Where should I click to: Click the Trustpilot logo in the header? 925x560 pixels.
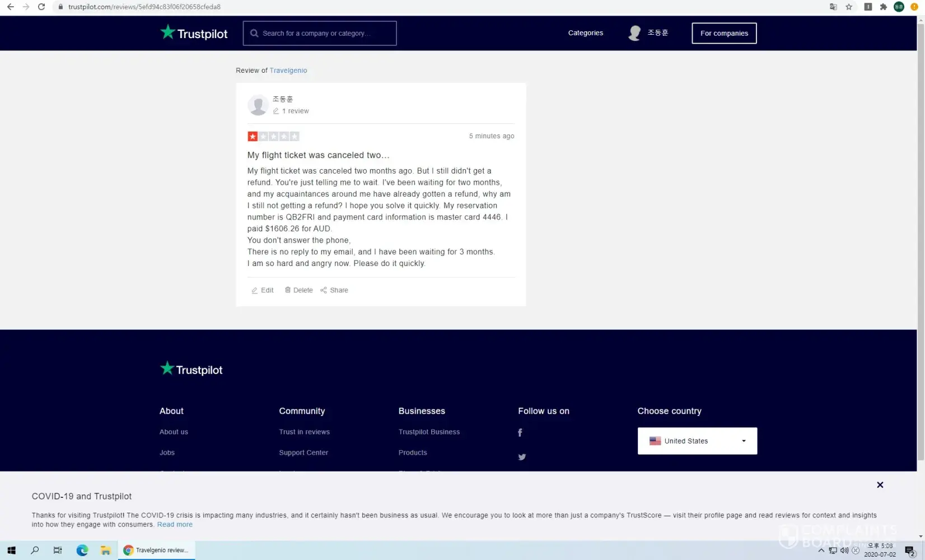click(x=194, y=33)
